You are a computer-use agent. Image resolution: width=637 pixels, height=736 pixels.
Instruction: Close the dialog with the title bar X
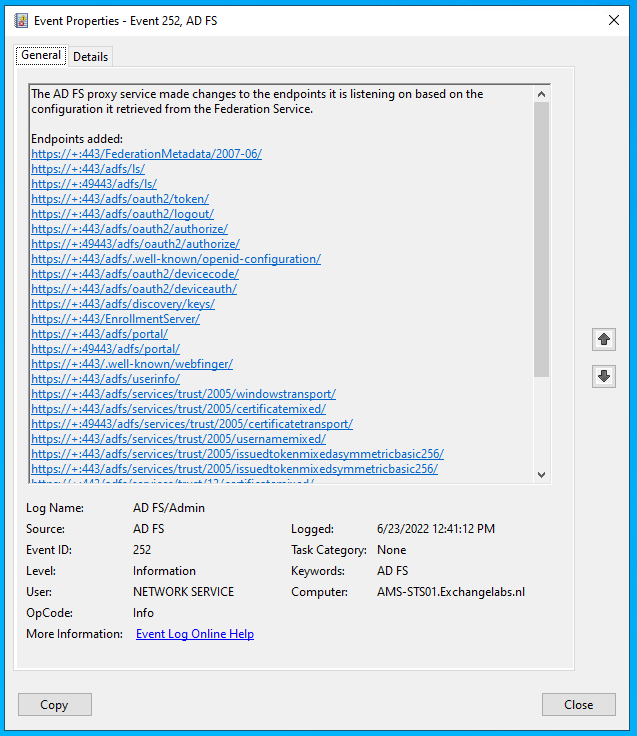(613, 19)
